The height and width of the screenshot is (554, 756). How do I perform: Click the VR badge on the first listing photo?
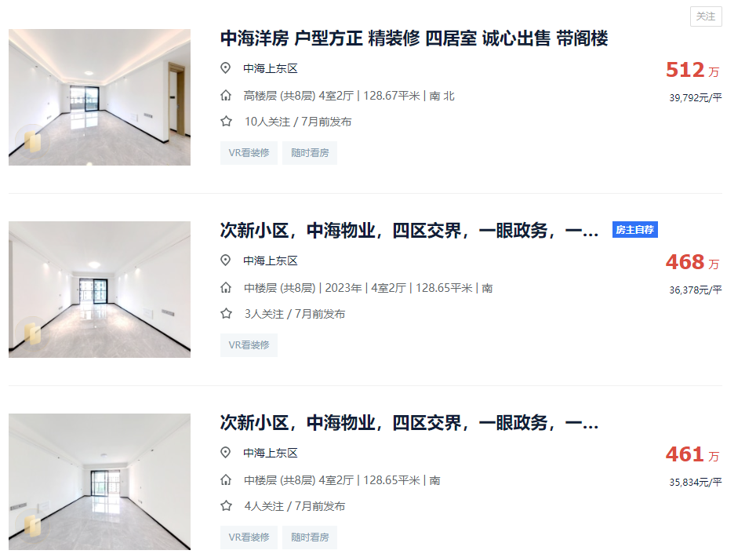[32, 140]
